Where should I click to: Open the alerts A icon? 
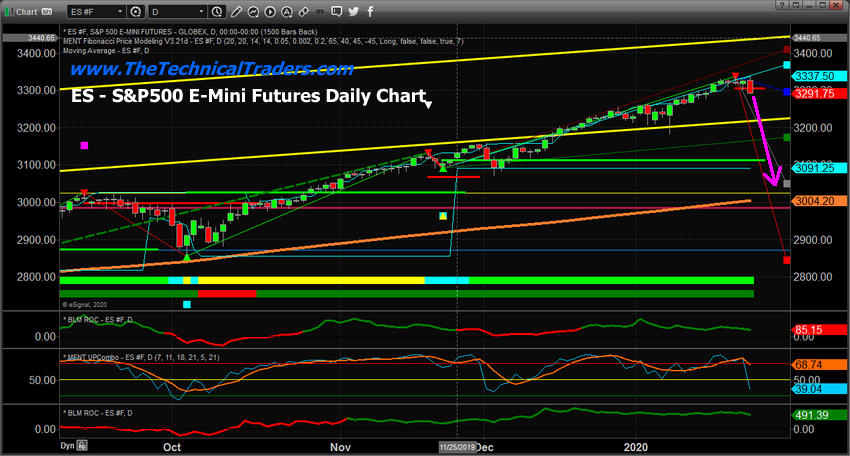point(287,11)
